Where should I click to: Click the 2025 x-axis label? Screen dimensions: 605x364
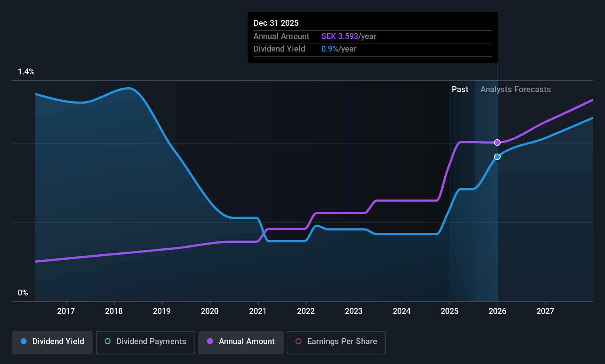(x=450, y=311)
